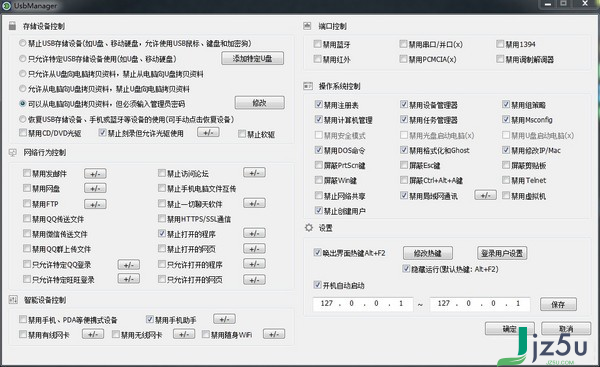Click the 设置 gear icon
Viewport: 600px width, 367px height.
tap(309, 228)
